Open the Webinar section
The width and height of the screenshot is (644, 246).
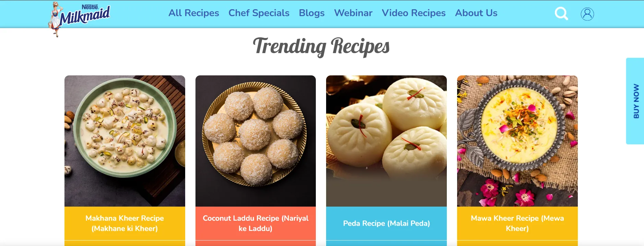pos(353,13)
